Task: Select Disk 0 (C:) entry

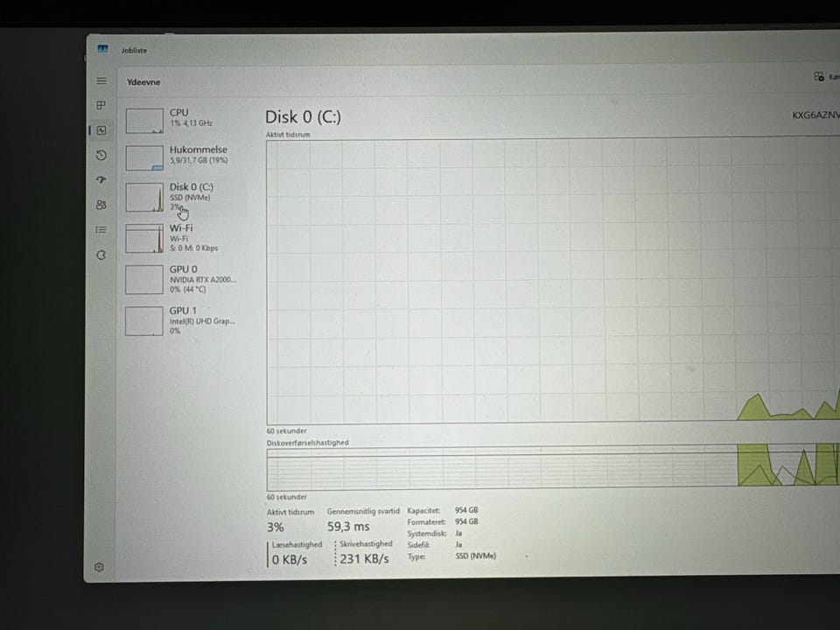Action: (184, 197)
